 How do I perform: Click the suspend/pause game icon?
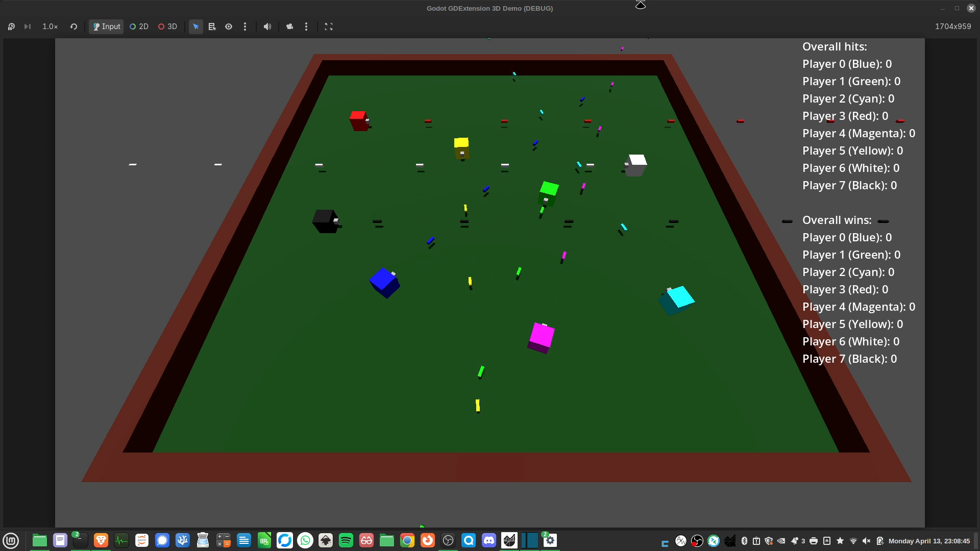point(11,27)
